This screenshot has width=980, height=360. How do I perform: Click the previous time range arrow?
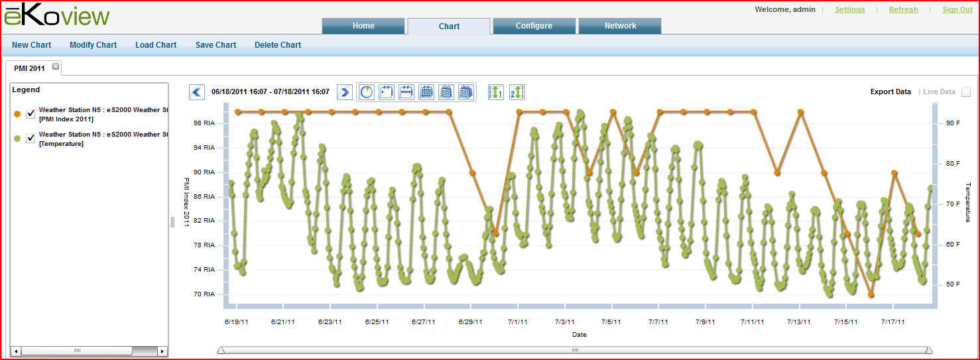196,92
